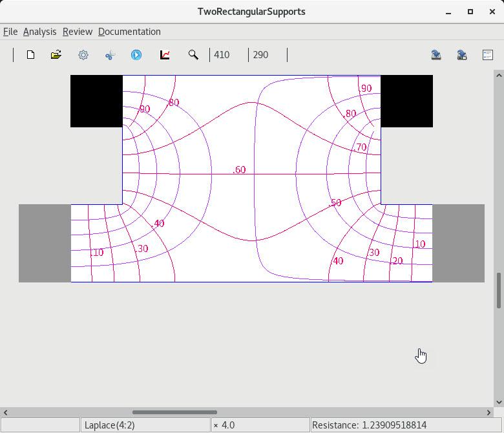504x433 pixels.
Task: Open the Documentation menu
Action: [x=129, y=32]
